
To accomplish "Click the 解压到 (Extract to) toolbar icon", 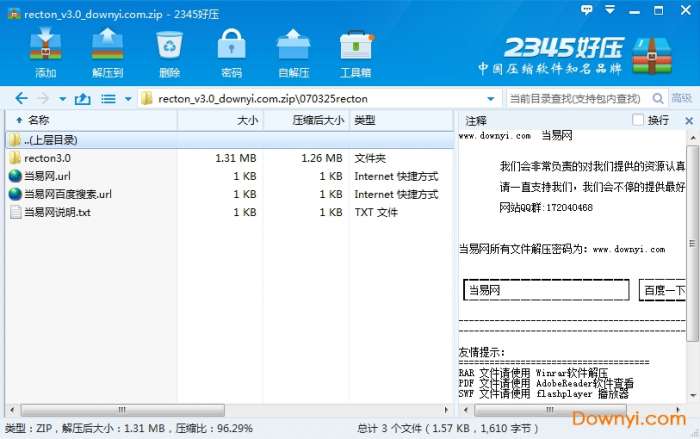I will pyautogui.click(x=107, y=44).
